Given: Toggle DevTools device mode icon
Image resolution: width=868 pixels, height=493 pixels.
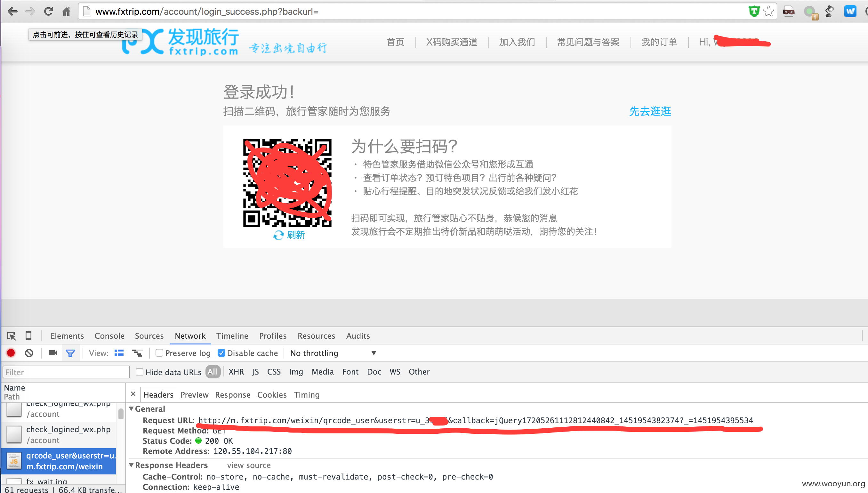Looking at the screenshot, I should click(28, 335).
